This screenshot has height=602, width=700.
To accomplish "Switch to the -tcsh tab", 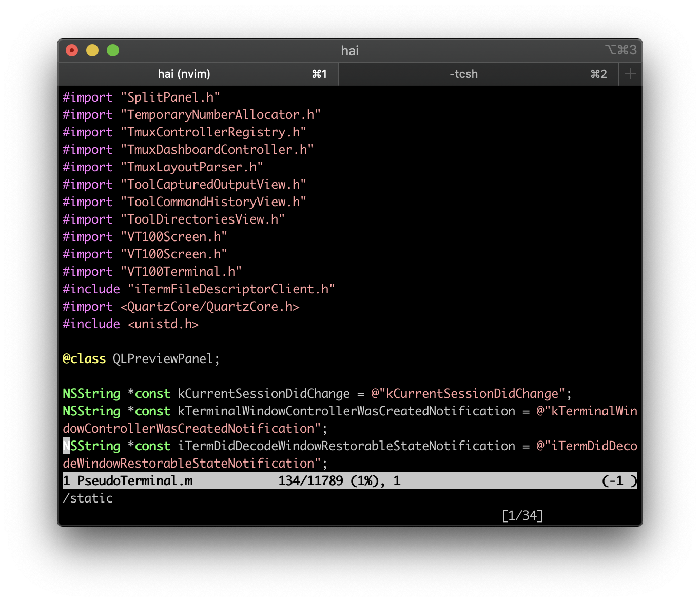I will [463, 74].
